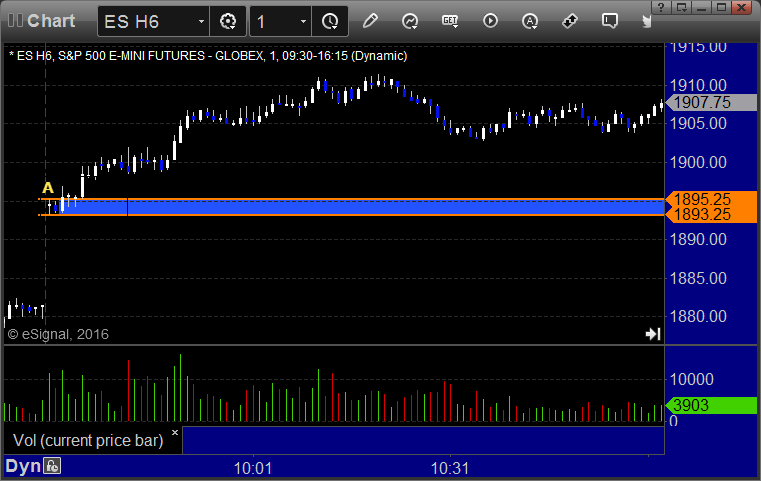This screenshot has width=761, height=481.
Task: Click the Dyn lock icon at bottom
Action: click(52, 466)
